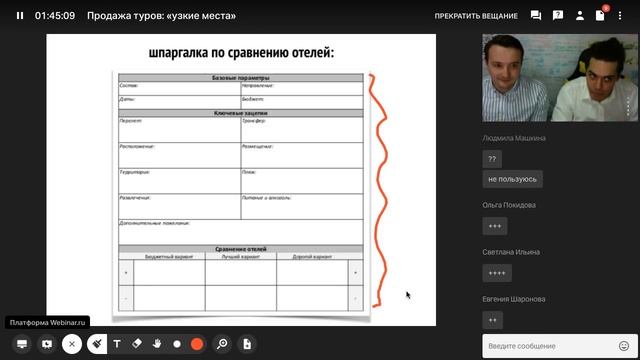
Task: Click the presentation slide icon in the bottom toolbar
Action: (47, 344)
